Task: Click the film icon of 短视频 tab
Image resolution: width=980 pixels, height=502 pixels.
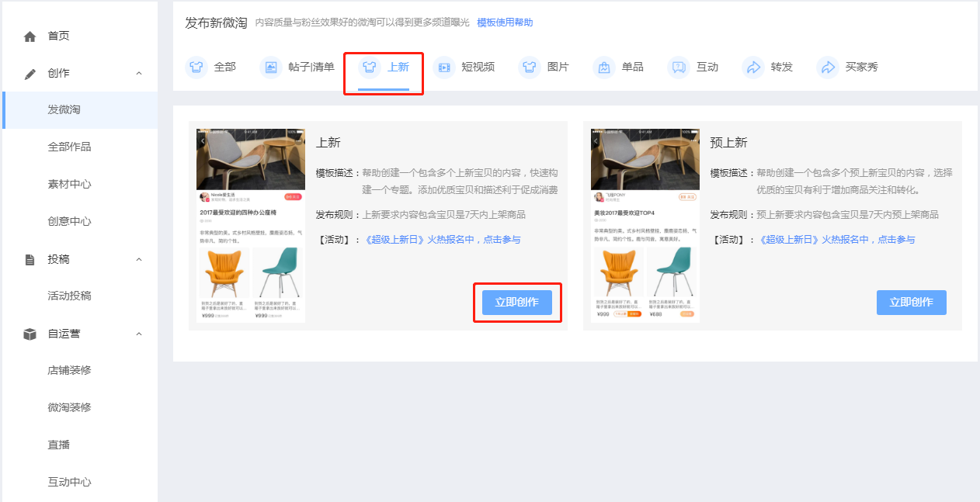Action: click(444, 68)
